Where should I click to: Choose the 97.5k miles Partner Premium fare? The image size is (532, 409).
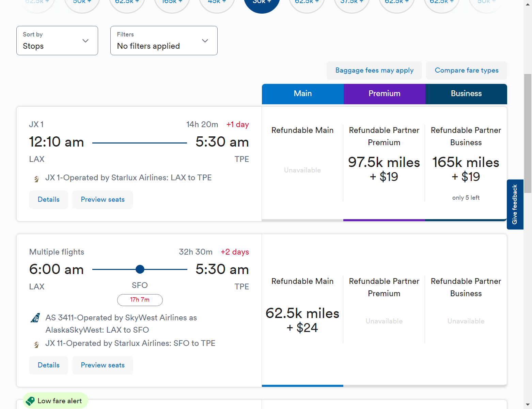tap(384, 169)
